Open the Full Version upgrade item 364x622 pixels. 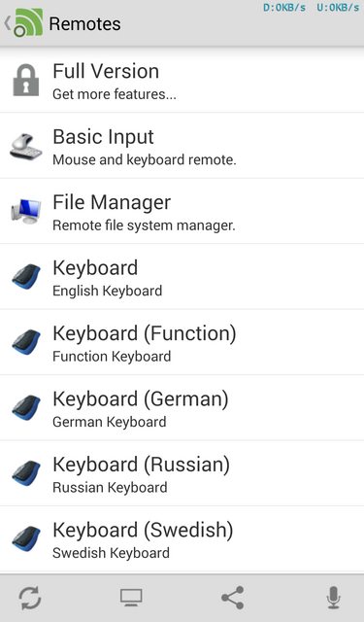click(182, 80)
